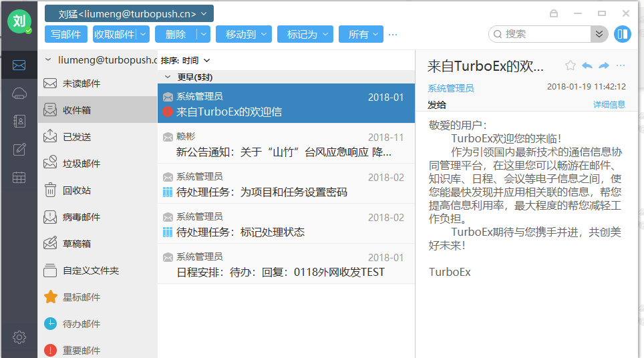This screenshot has width=644, height=358.
Task: Open the 待处理任务: 标记处理状态 email
Action: pos(286,225)
